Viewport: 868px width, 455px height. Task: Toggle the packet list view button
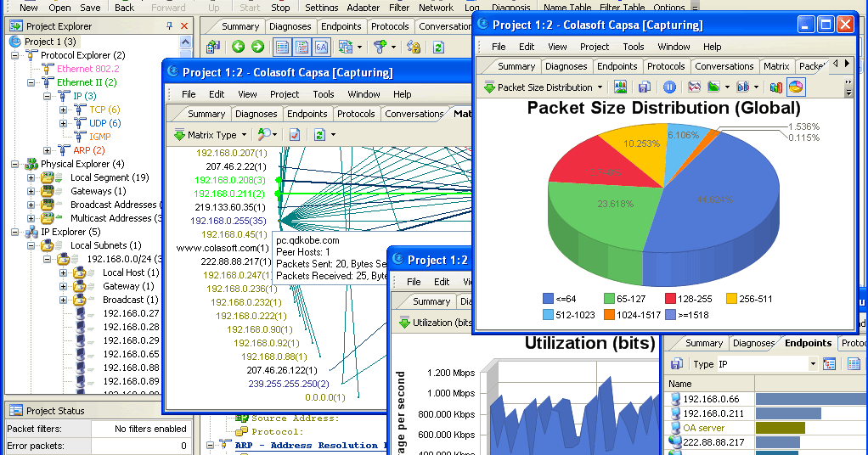coord(282,47)
